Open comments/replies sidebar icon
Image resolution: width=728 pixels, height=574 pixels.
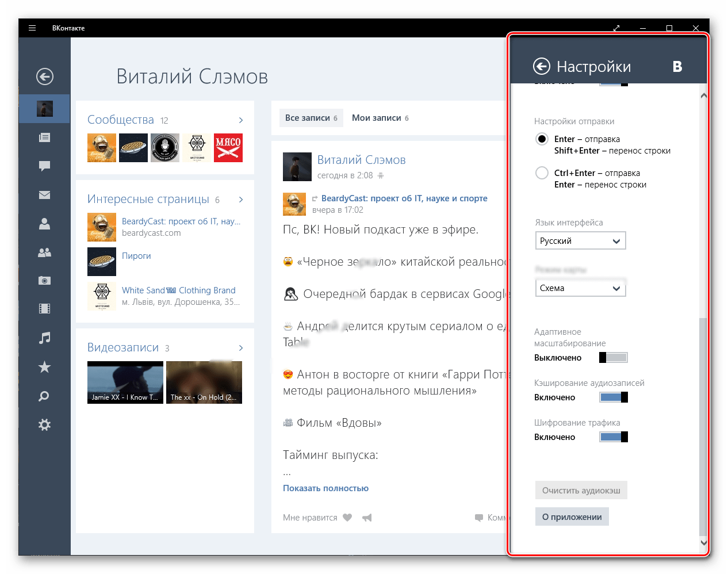pos(44,166)
